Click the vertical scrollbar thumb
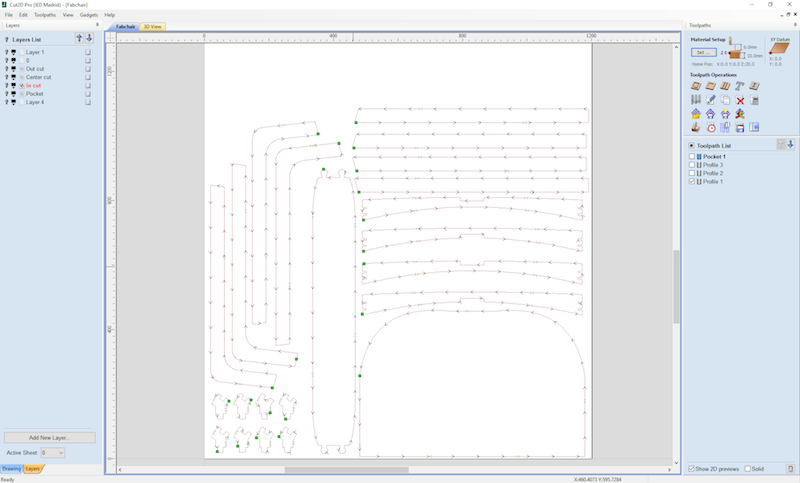The height and width of the screenshot is (483, 800). coord(677,287)
